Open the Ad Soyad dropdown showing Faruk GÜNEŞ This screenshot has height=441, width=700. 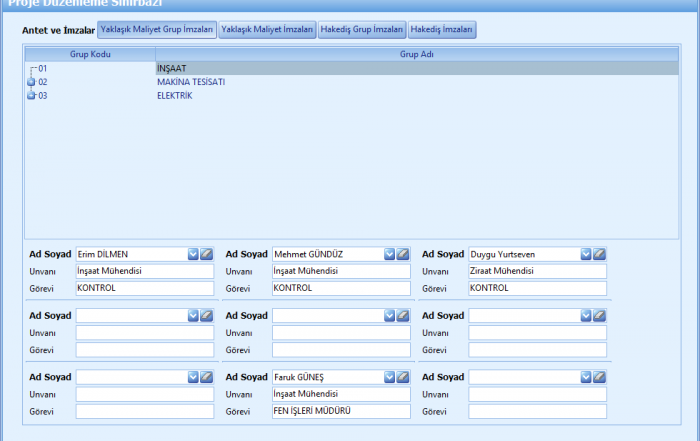click(x=389, y=377)
